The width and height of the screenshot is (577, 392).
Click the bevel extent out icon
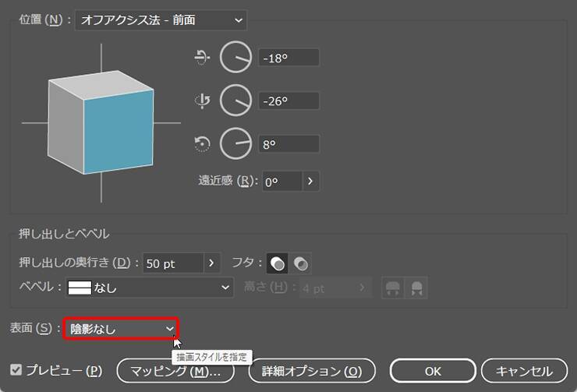tap(393, 288)
